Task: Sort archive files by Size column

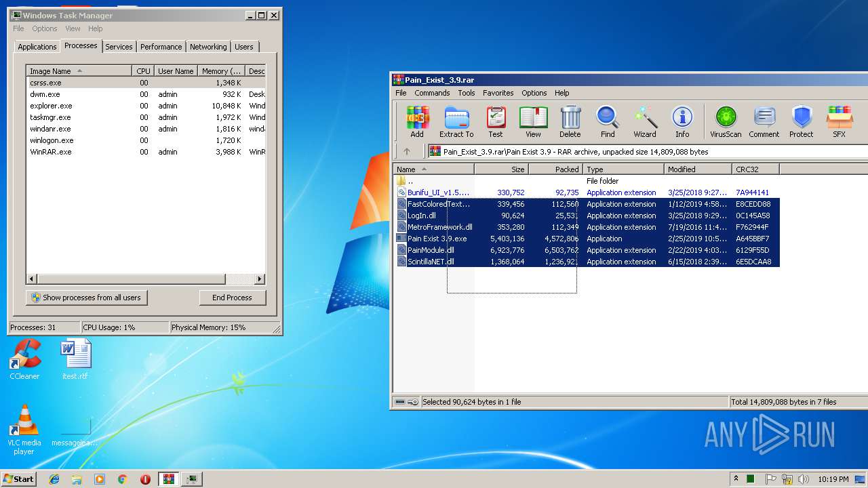Action: pyautogui.click(x=502, y=169)
